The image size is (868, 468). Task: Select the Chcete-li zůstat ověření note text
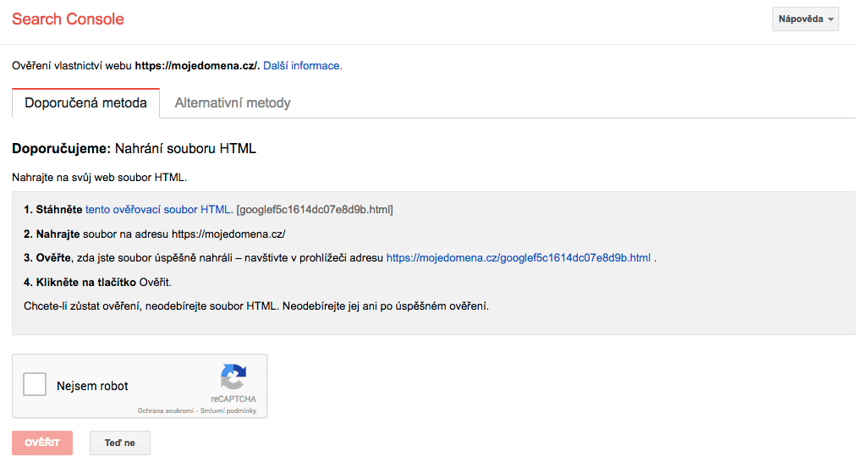pyautogui.click(x=256, y=306)
